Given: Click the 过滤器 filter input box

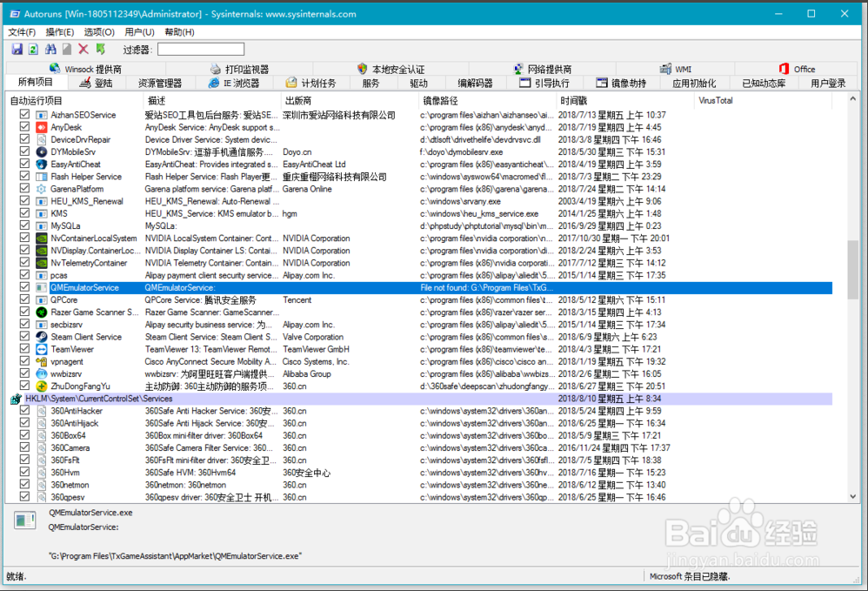Looking at the screenshot, I should [x=200, y=50].
